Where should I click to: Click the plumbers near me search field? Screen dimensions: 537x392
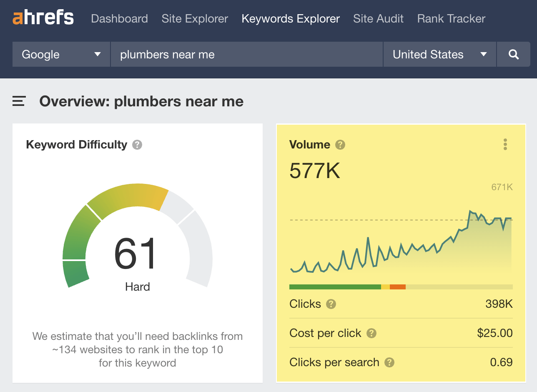tap(246, 54)
